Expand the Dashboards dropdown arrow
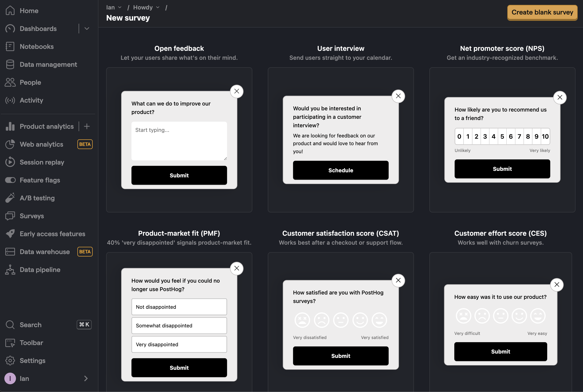This screenshot has height=392, width=583. point(87,29)
